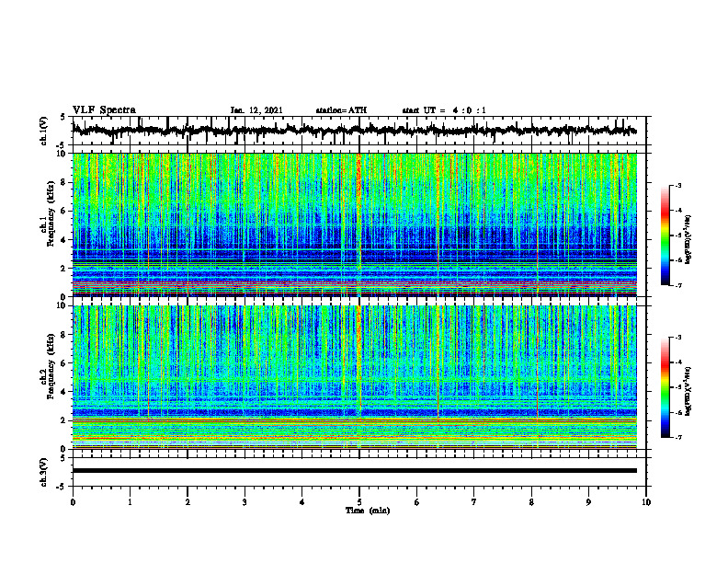Click the ch.1 waveform trace panel

tap(359, 131)
